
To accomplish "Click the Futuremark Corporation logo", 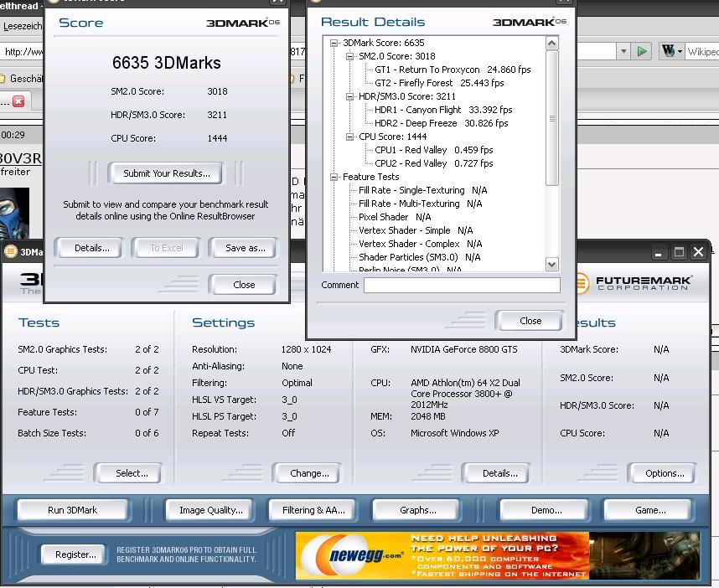I will click(633, 283).
